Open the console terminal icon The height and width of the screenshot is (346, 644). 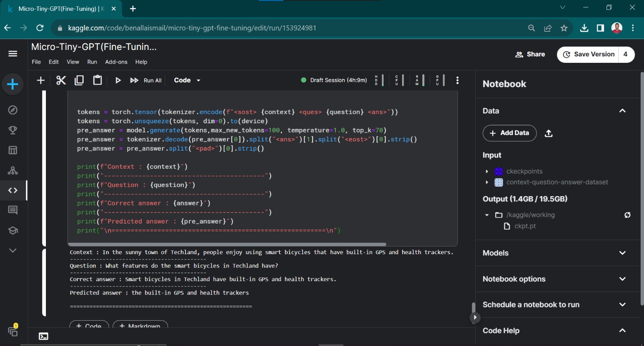43,336
